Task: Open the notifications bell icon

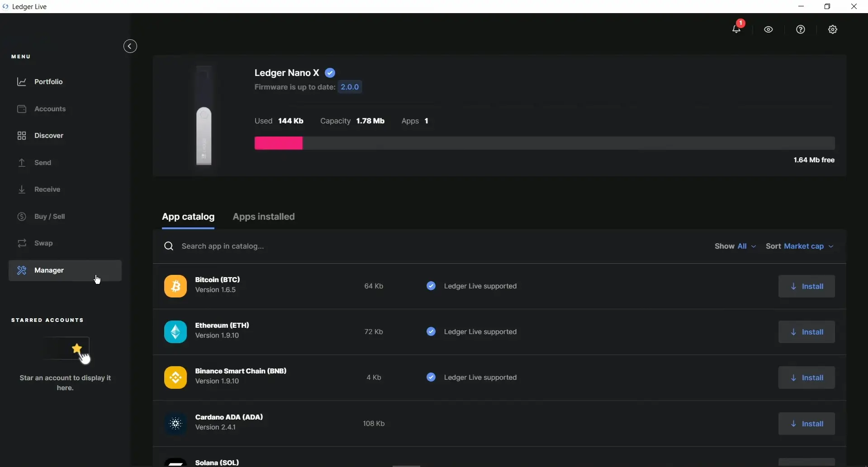Action: [736, 29]
